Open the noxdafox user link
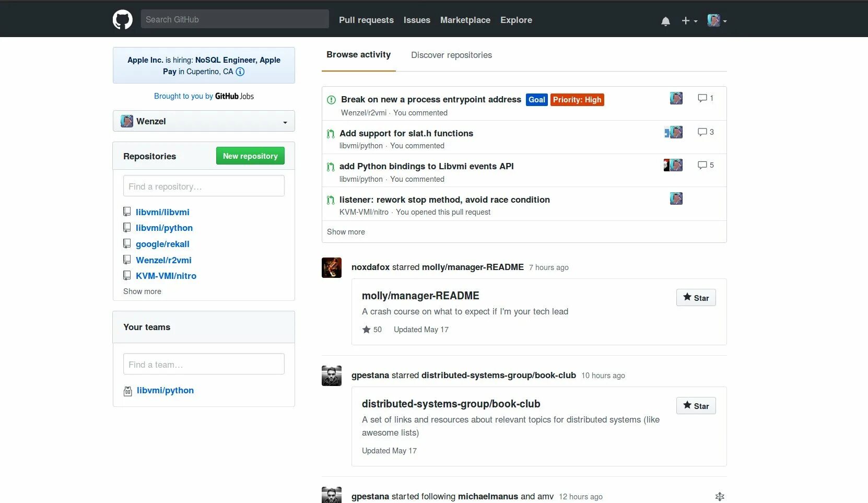The image size is (868, 503). pos(370,267)
